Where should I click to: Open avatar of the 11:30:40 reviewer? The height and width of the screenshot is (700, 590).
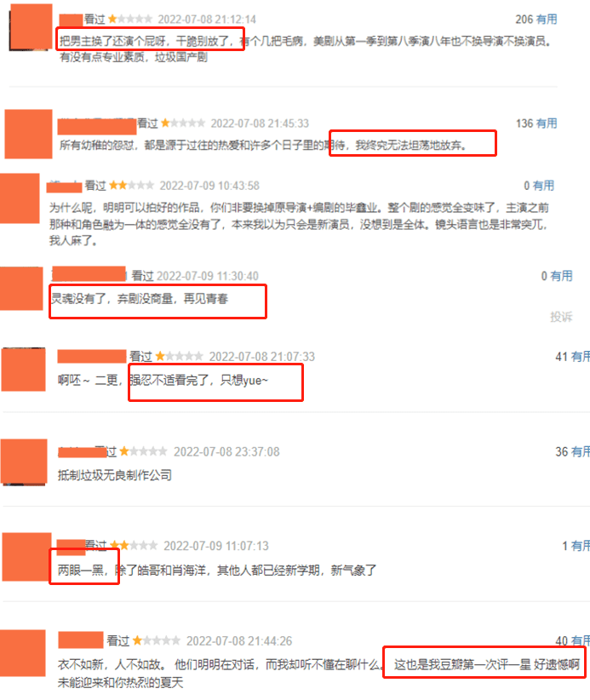(x=21, y=289)
